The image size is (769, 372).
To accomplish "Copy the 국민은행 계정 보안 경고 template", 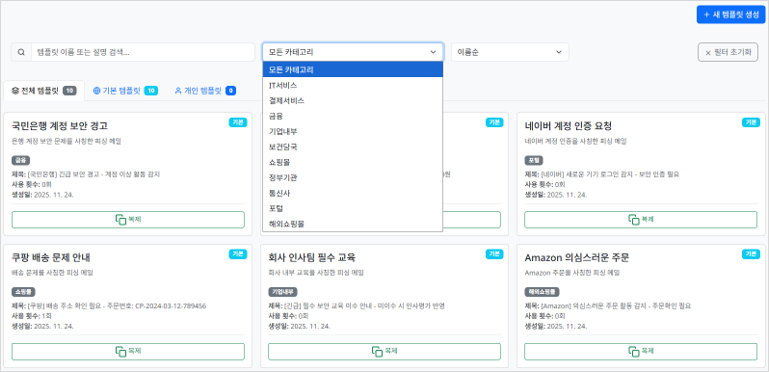I will [x=128, y=220].
